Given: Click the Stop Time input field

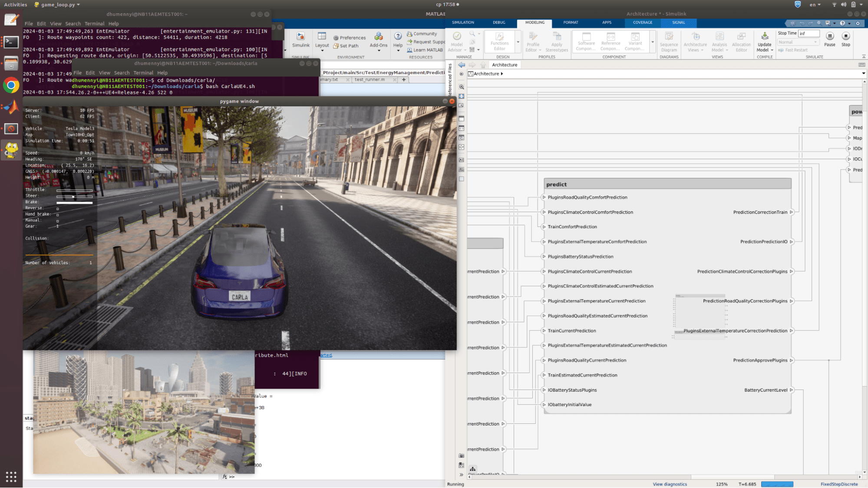Looking at the screenshot, I should click(809, 33).
